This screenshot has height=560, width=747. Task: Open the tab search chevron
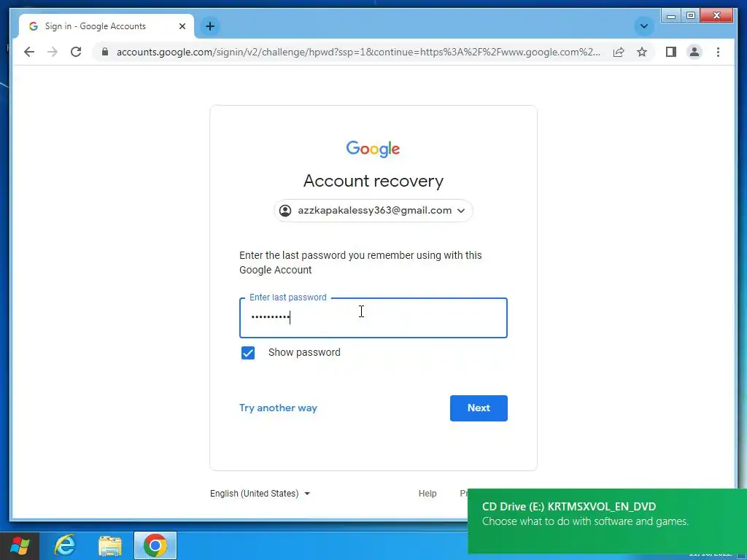pos(644,26)
